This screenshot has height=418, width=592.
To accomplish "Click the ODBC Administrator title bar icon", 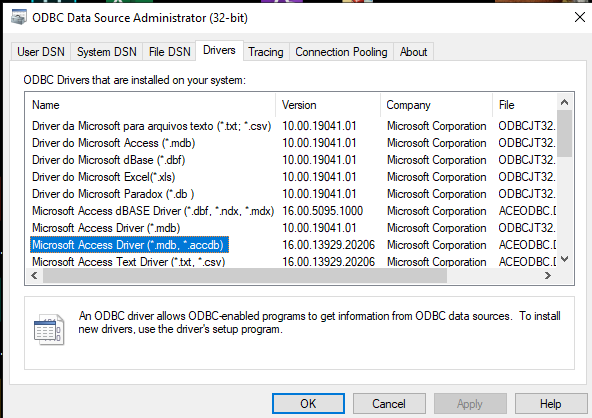I will coord(18,17).
